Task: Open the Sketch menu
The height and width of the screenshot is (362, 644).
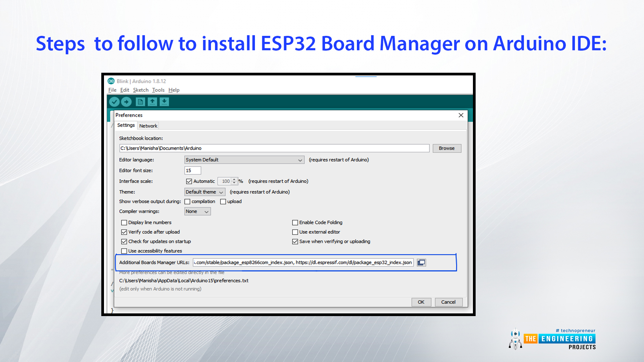Action: 141,90
